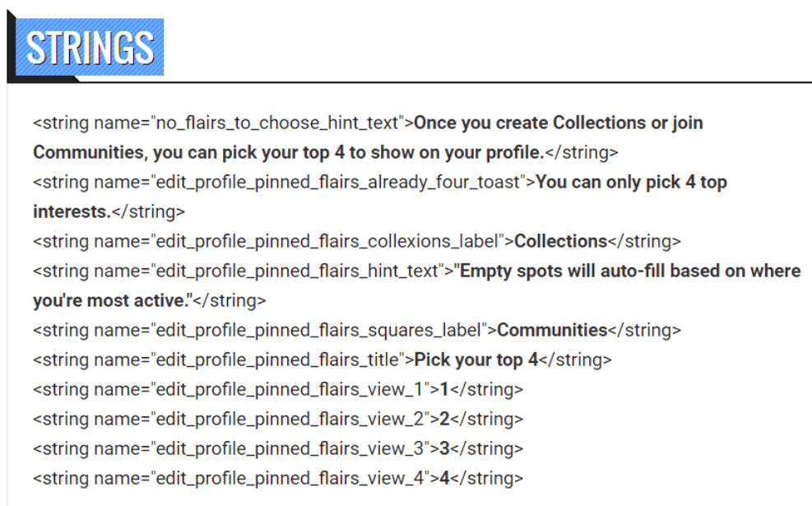Image resolution: width=812 pixels, height=506 pixels.
Task: Click the edit_profile_pinned_flairs_view_4 string name
Action: [289, 479]
